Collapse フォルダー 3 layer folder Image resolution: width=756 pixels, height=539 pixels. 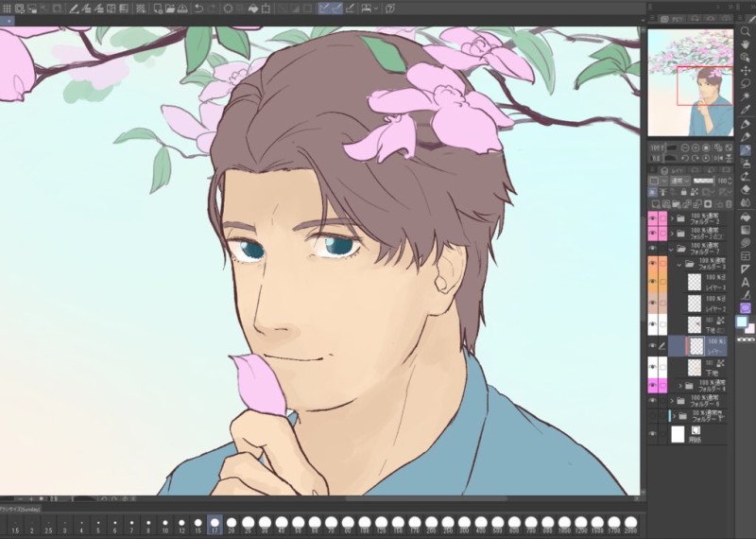click(679, 264)
